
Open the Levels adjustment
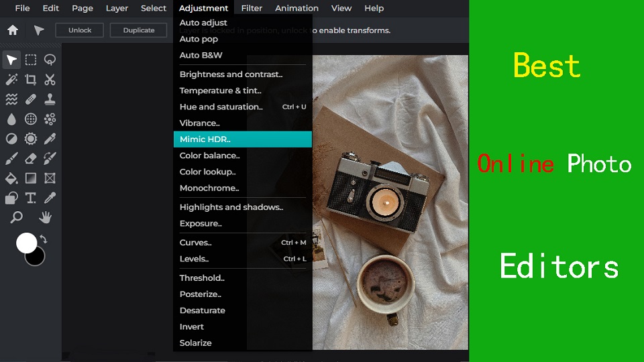[x=243, y=259]
